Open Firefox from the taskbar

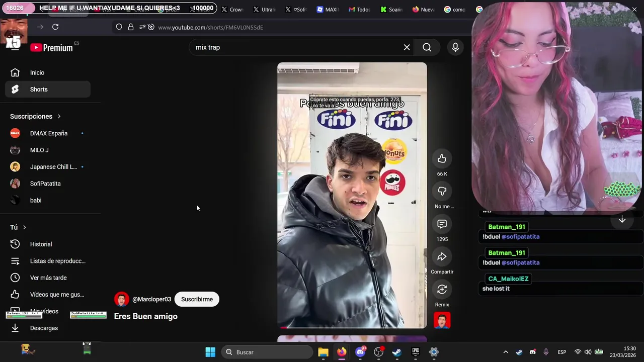342,352
